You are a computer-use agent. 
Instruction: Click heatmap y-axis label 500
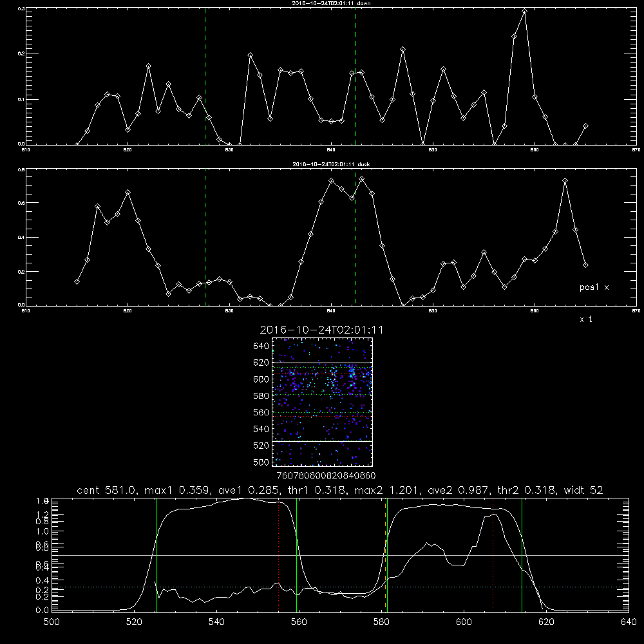(x=261, y=462)
